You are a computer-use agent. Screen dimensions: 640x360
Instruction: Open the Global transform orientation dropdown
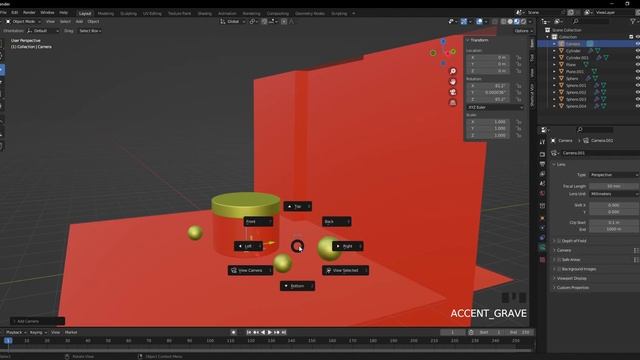pos(233,21)
